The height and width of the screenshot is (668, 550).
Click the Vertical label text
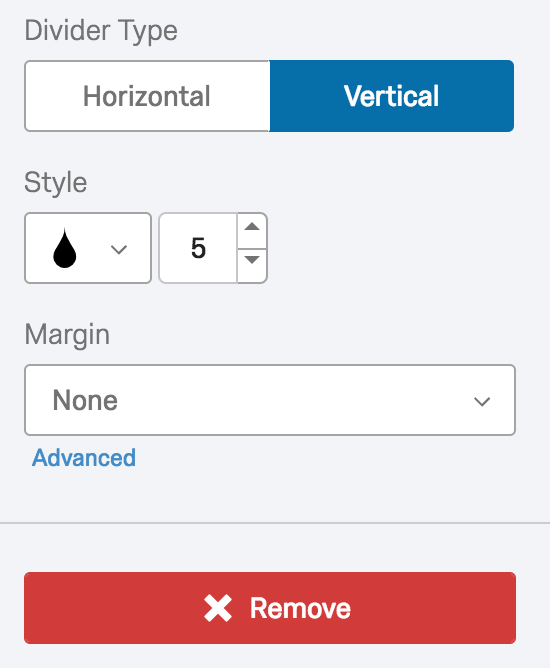(x=392, y=96)
